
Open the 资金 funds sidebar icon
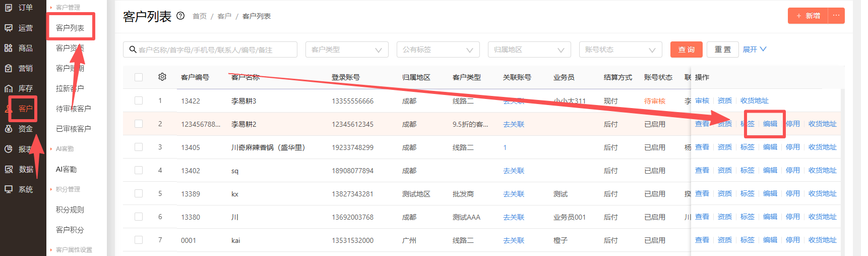(9, 129)
